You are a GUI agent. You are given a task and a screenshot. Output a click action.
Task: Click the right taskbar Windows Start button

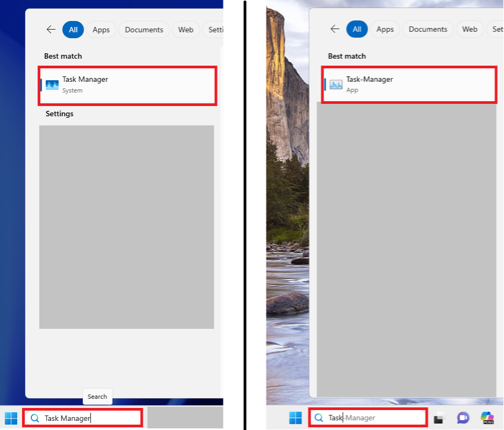296,418
